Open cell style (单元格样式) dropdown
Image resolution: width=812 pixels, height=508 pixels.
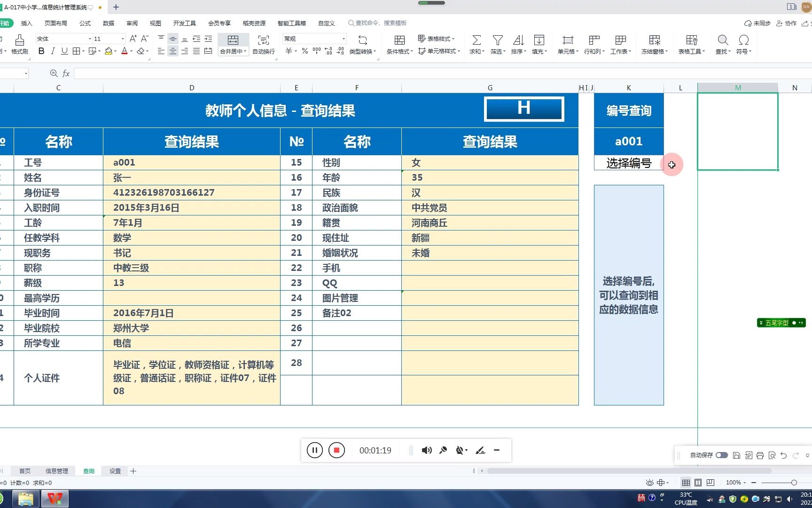tap(439, 51)
